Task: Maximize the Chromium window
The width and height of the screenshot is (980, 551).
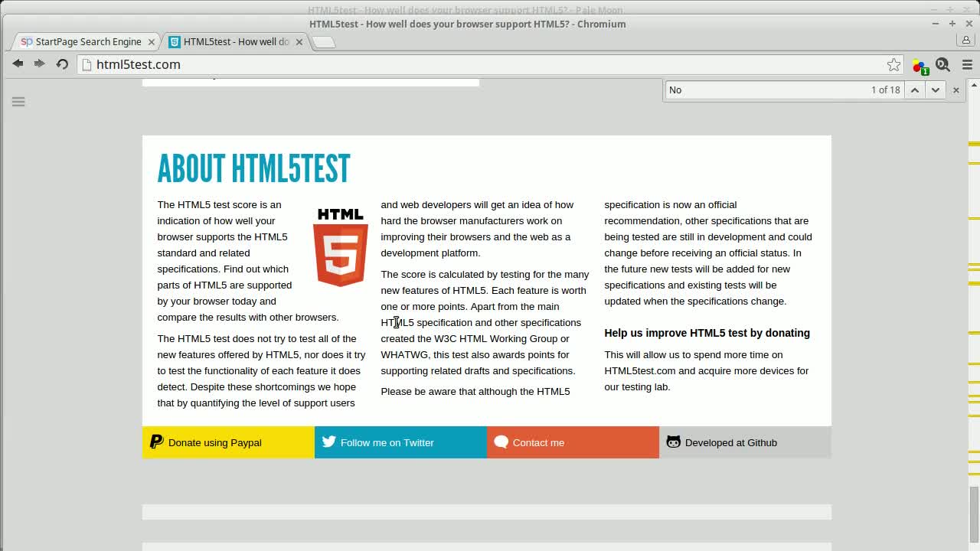Action: [952, 24]
